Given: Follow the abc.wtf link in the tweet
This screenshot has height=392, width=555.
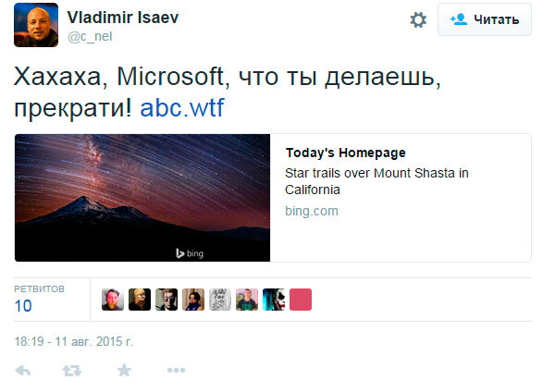Looking at the screenshot, I should [x=182, y=108].
